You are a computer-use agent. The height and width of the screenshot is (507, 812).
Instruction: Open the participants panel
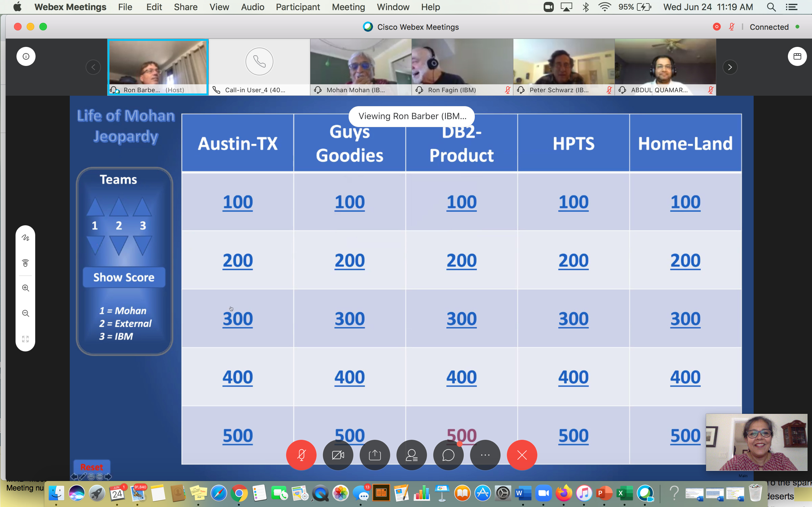(x=412, y=455)
